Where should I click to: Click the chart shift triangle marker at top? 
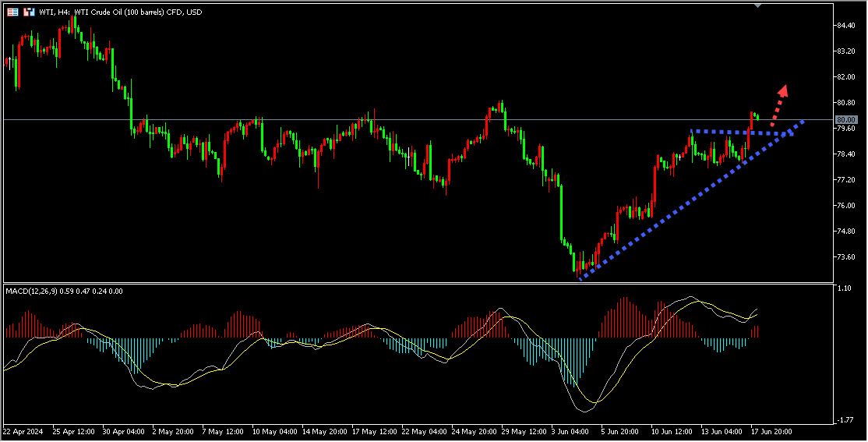[758, 5]
